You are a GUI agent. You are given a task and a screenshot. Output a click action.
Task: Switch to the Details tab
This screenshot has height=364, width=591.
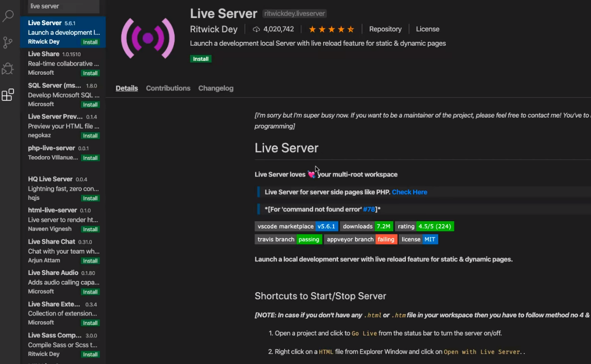coord(127,88)
